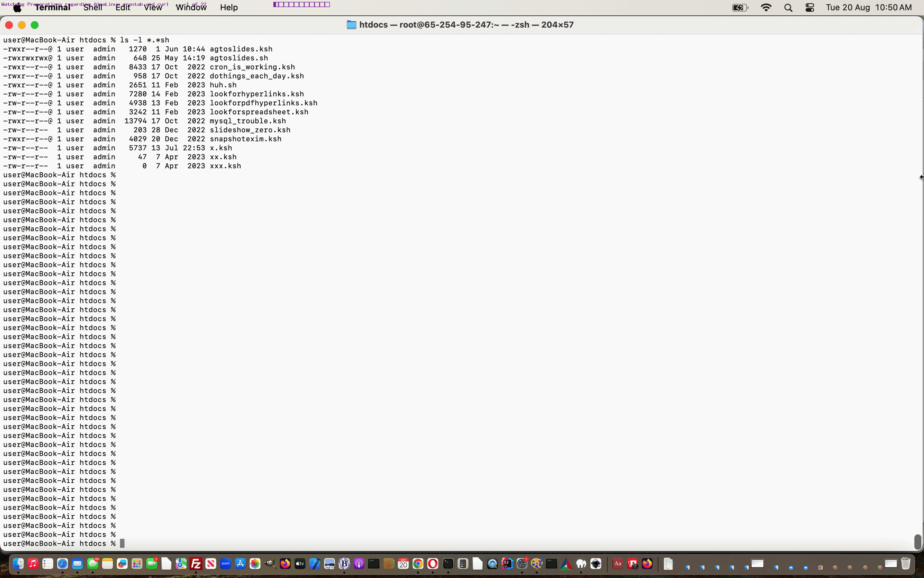
Task: Open Launchpad in the Dock
Action: point(137,564)
